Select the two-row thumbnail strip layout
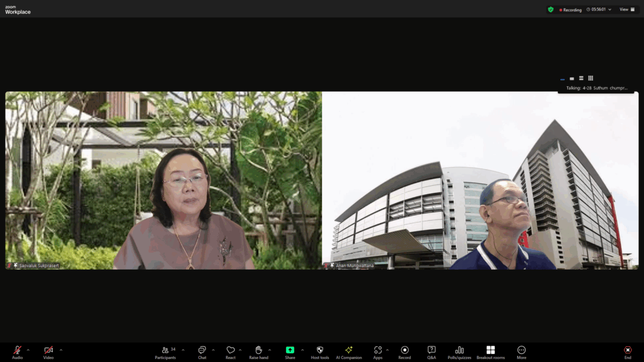 pos(581,78)
